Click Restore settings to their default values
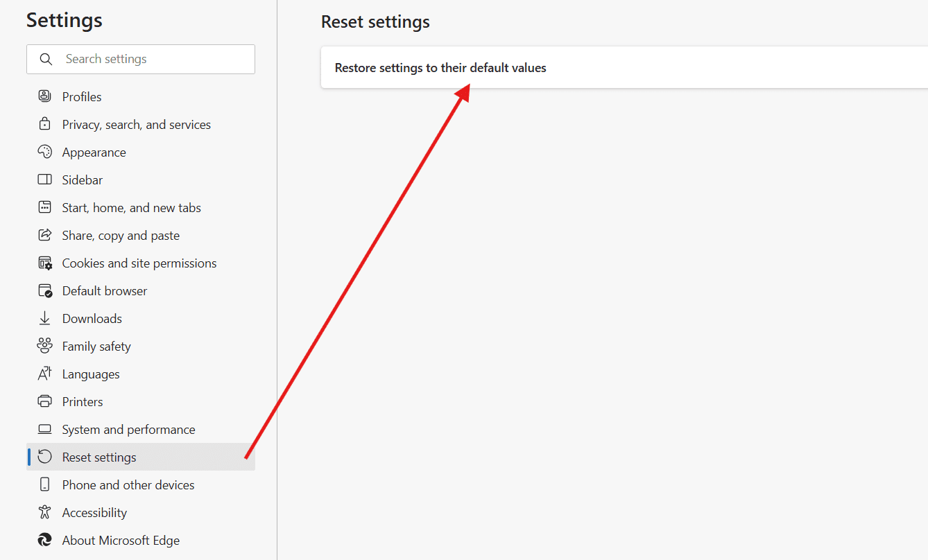The height and width of the screenshot is (560, 928). [x=440, y=68]
